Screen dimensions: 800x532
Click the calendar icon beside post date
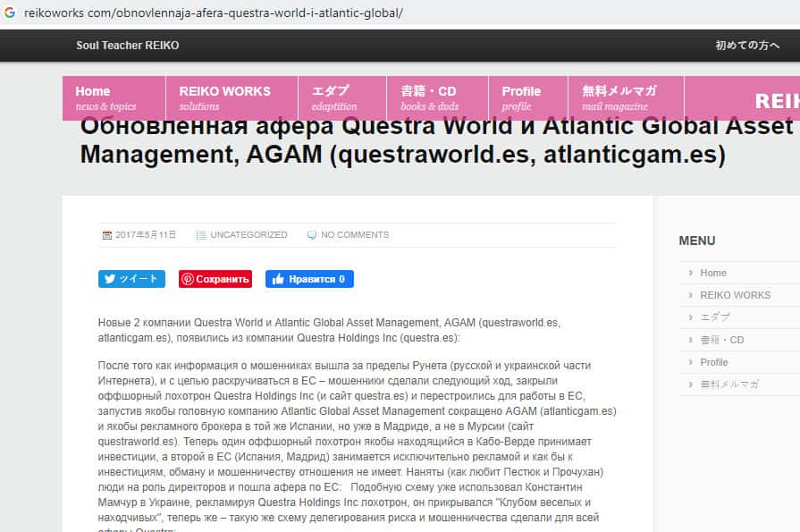(x=107, y=235)
